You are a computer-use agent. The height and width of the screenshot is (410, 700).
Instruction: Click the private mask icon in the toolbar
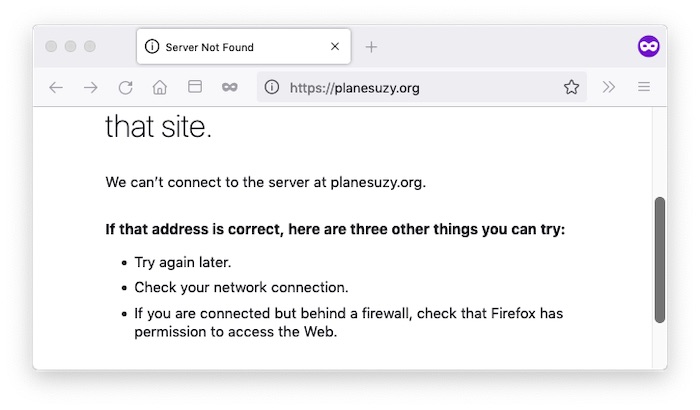tap(229, 87)
